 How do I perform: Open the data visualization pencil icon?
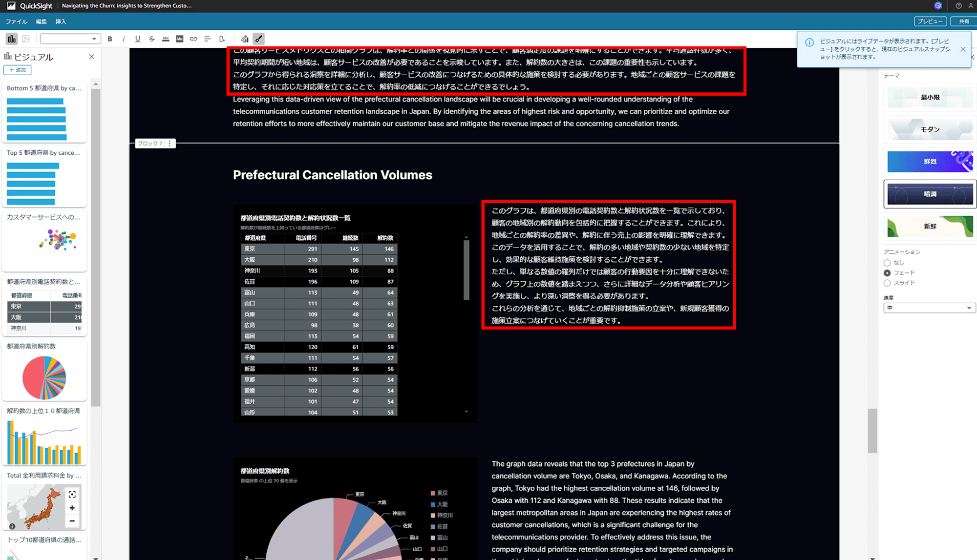[x=245, y=39]
